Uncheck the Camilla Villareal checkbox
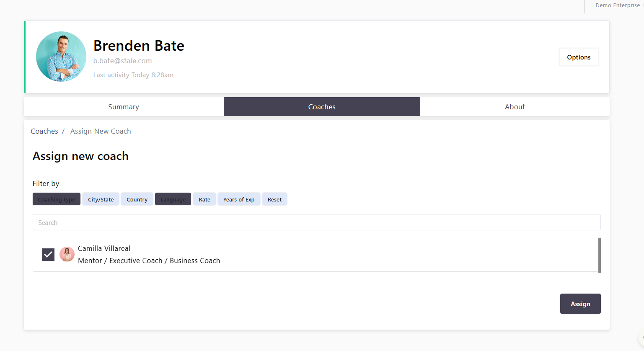 tap(48, 255)
